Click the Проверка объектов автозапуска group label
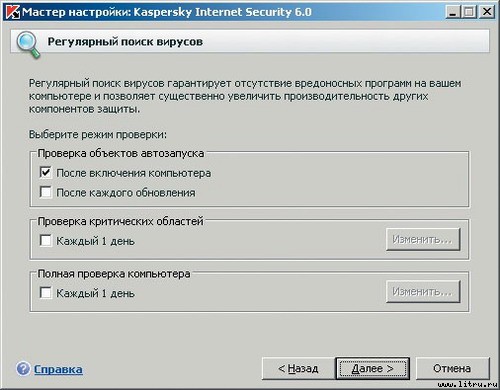The image size is (500, 390). click(x=121, y=153)
